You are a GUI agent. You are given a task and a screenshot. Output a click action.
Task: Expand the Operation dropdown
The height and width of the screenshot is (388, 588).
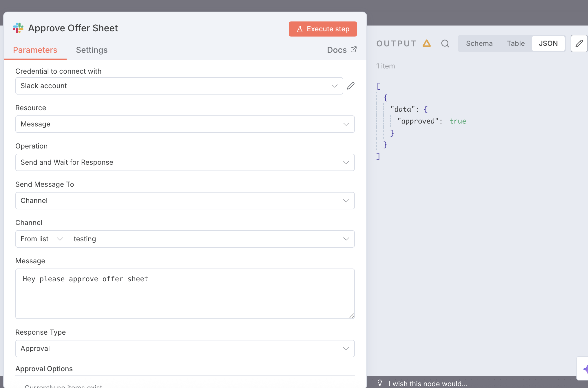tap(185, 162)
